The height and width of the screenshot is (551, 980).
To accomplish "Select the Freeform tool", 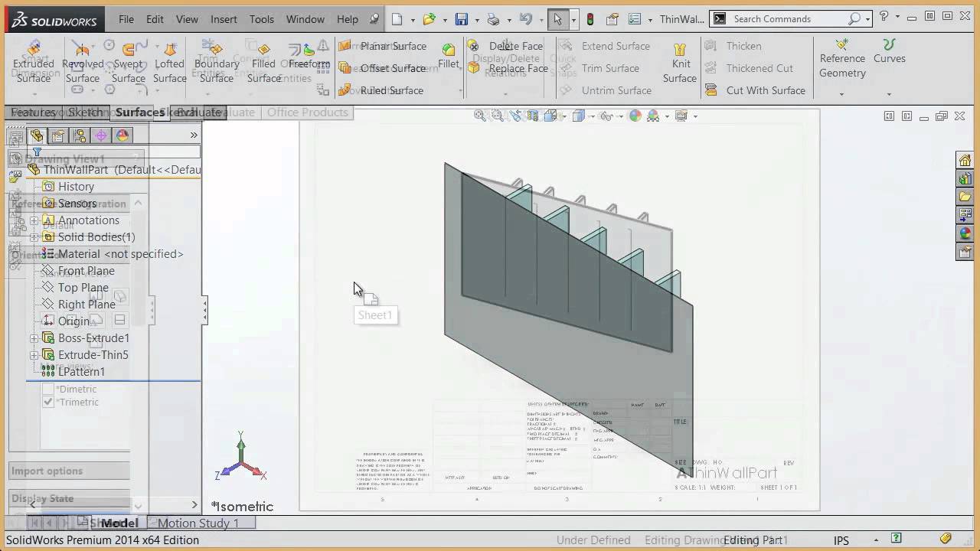I will click(x=309, y=57).
